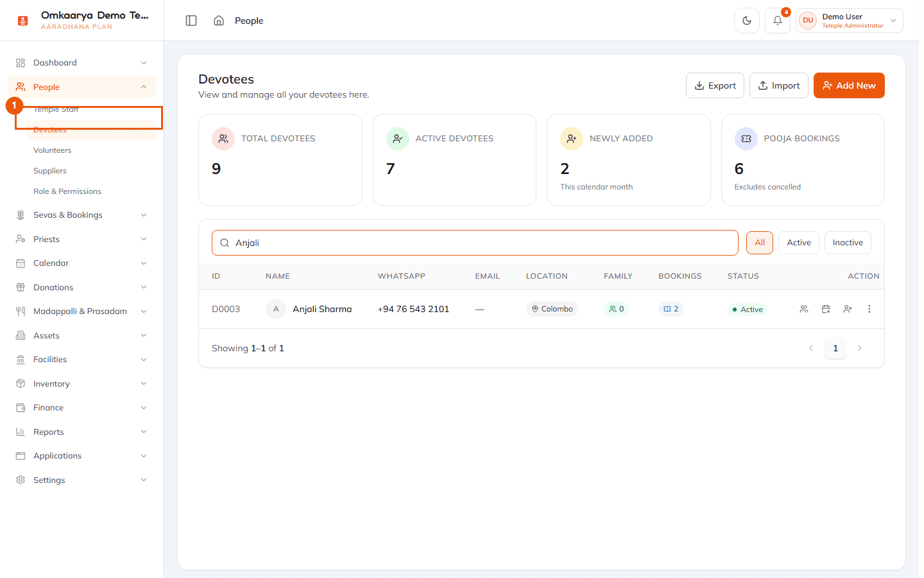
Task: Open calendar booking icon in Anjali row
Action: (x=826, y=309)
